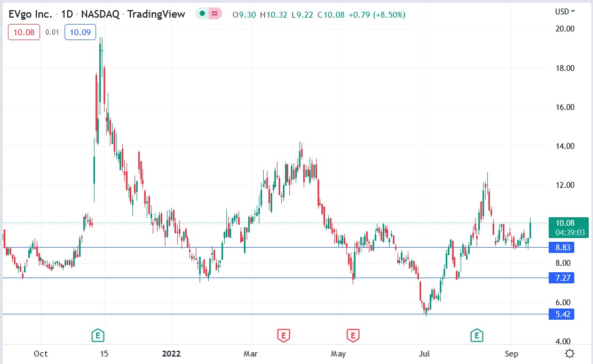Open the USD currency dropdown
Image resolution: width=593 pixels, height=364 pixels.
point(565,11)
